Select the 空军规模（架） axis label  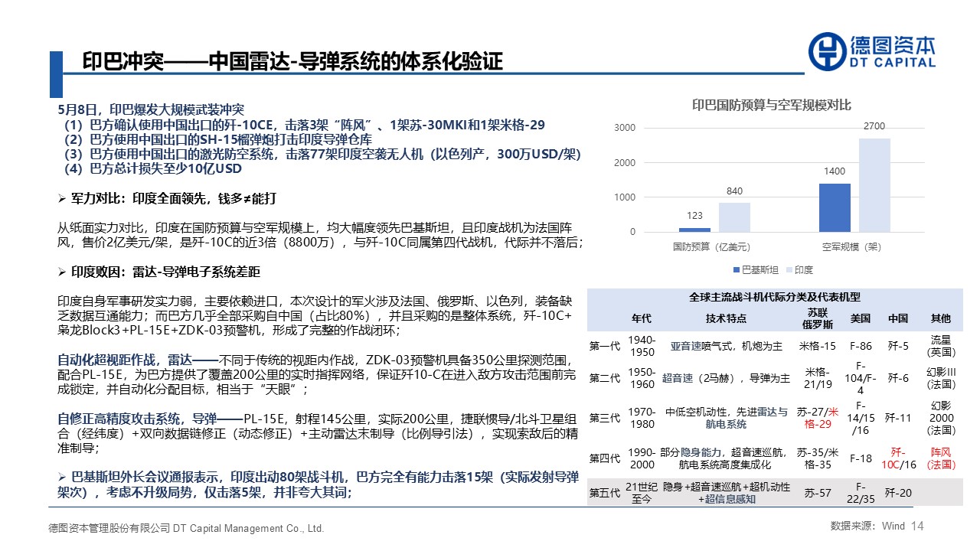click(851, 247)
